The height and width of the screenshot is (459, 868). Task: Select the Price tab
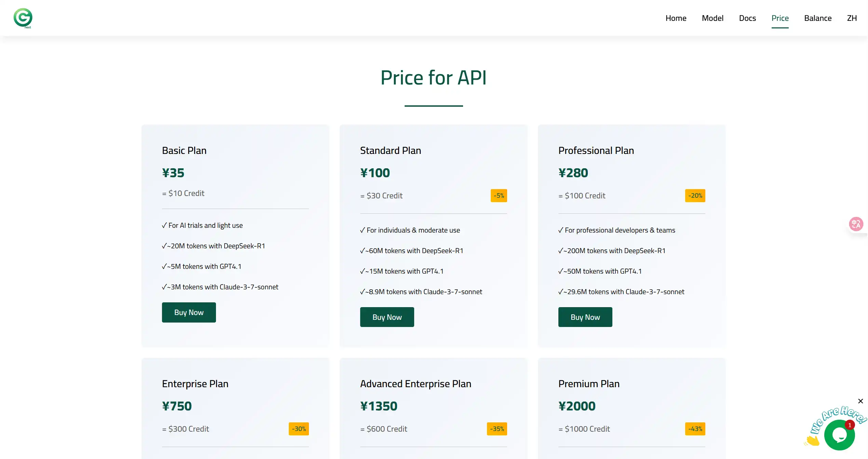[780, 18]
